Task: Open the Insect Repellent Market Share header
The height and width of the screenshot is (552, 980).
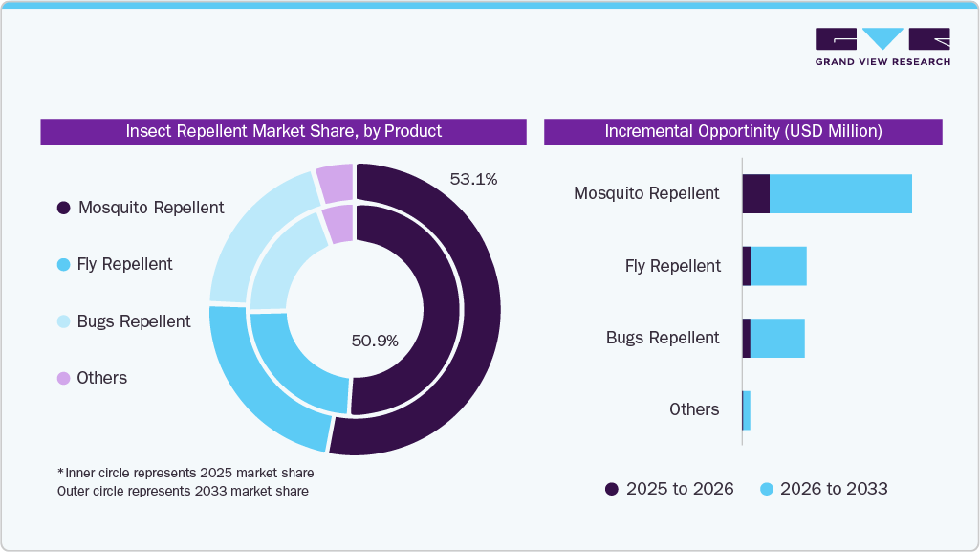Action: point(283,131)
